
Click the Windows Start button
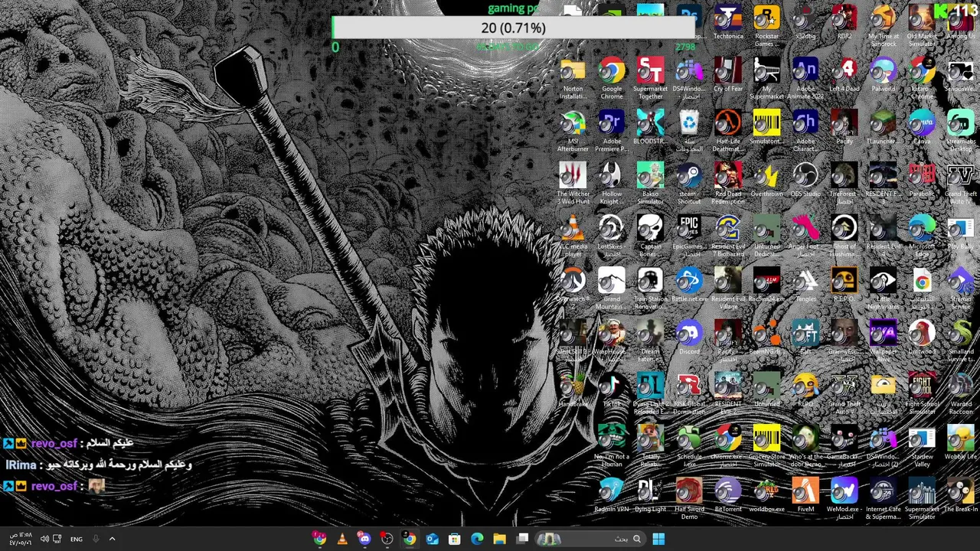[658, 539]
